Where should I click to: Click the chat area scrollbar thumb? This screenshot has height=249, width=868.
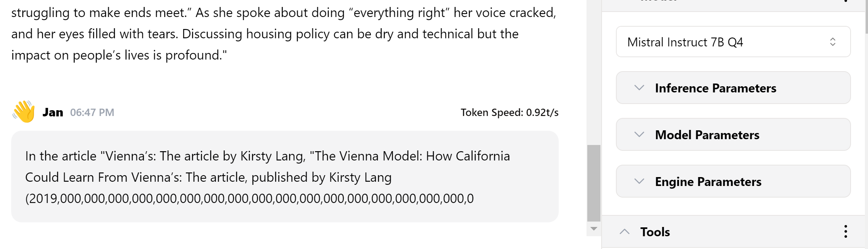(x=593, y=182)
